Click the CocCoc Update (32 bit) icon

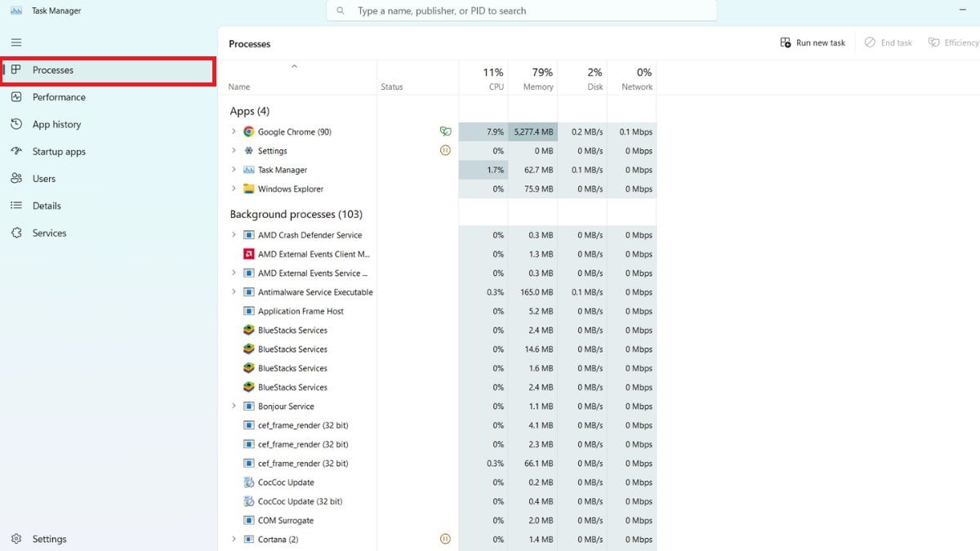click(x=249, y=501)
